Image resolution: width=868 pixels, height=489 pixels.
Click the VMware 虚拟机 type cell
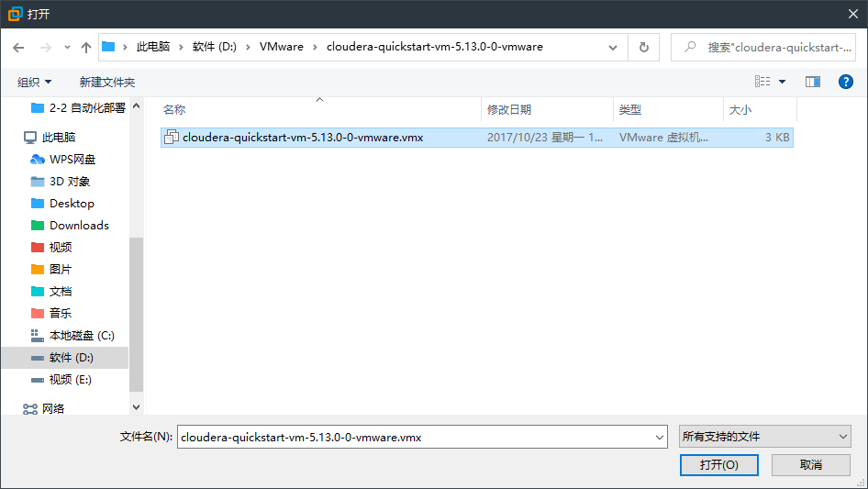point(663,138)
